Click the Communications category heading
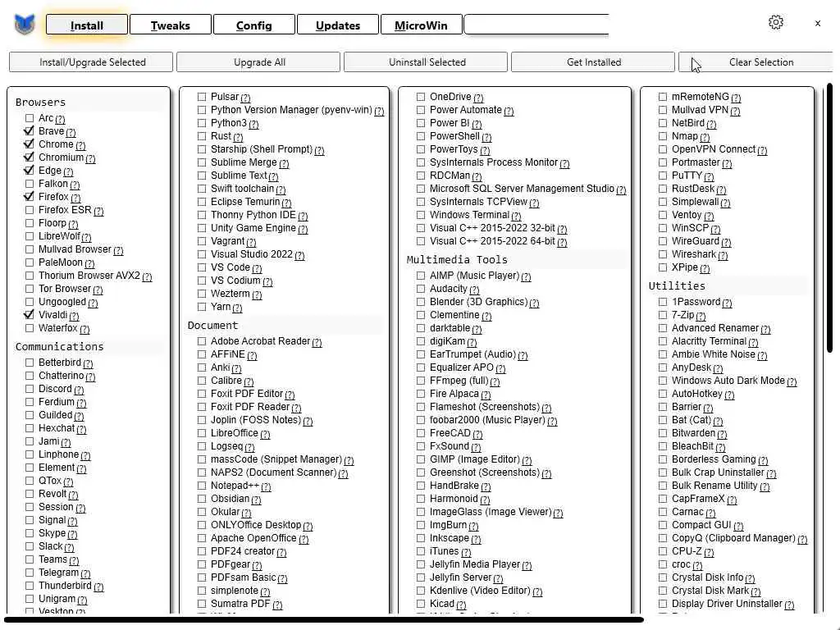The width and height of the screenshot is (840, 630). [59, 347]
